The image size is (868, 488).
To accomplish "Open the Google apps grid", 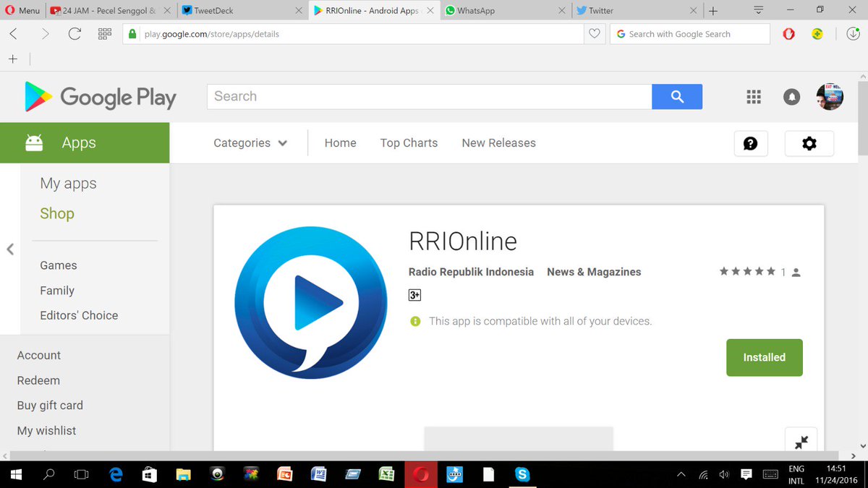I will tap(754, 96).
